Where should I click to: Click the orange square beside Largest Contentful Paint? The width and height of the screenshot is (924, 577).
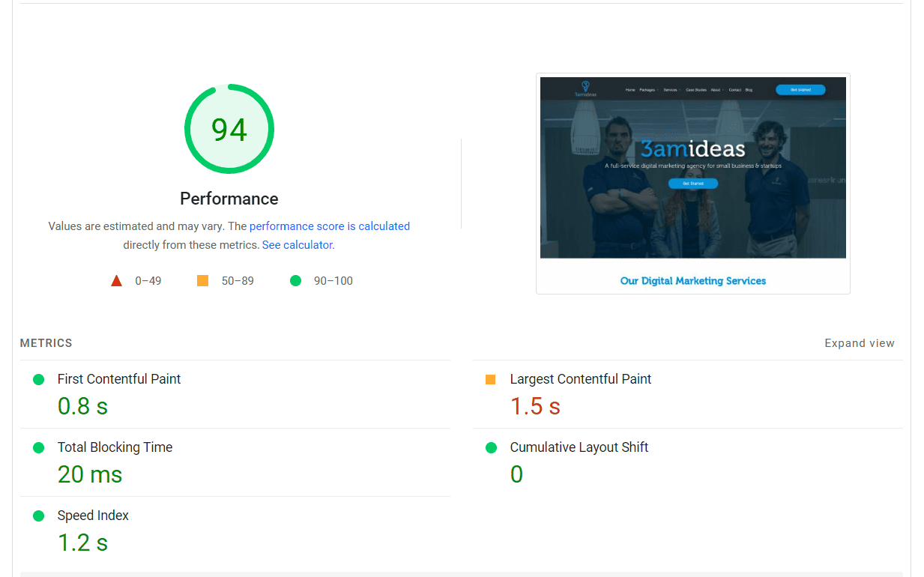[x=491, y=380]
